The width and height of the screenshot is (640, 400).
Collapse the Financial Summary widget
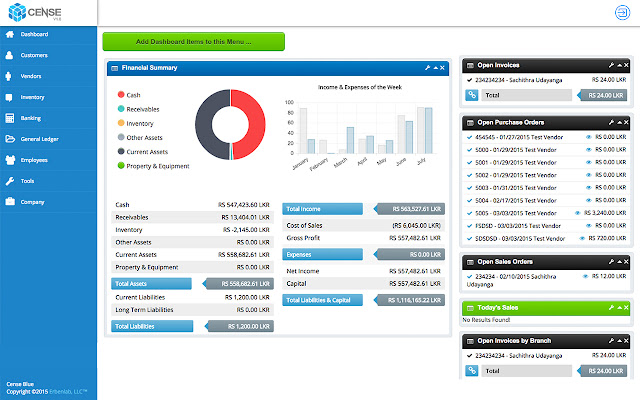436,68
